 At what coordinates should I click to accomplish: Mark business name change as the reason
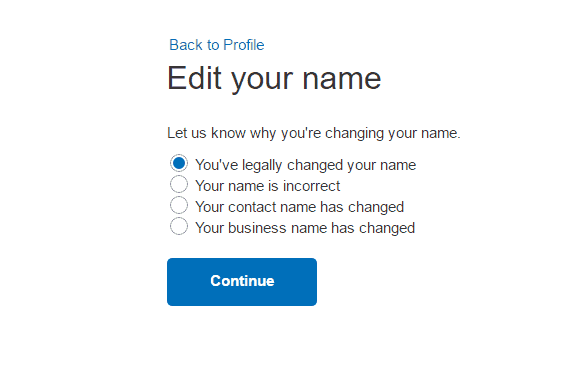[179, 226]
